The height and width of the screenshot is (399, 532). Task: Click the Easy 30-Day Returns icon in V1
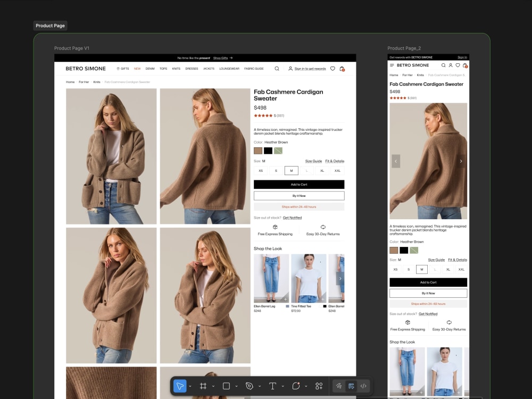pos(323,227)
